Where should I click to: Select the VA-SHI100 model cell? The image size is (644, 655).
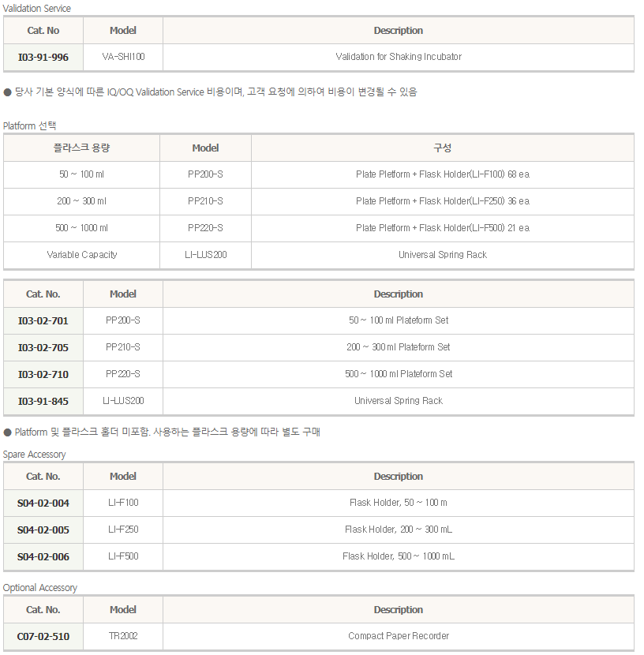[123, 57]
